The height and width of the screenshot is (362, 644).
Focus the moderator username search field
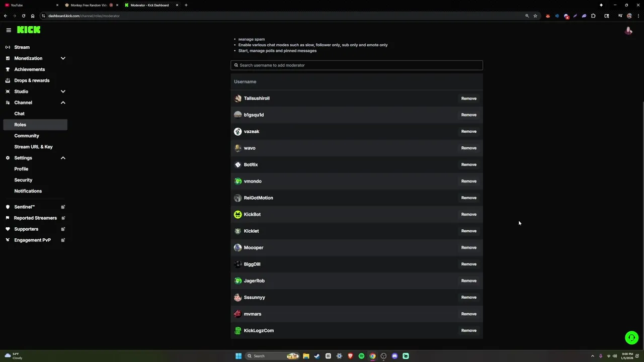[357, 65]
